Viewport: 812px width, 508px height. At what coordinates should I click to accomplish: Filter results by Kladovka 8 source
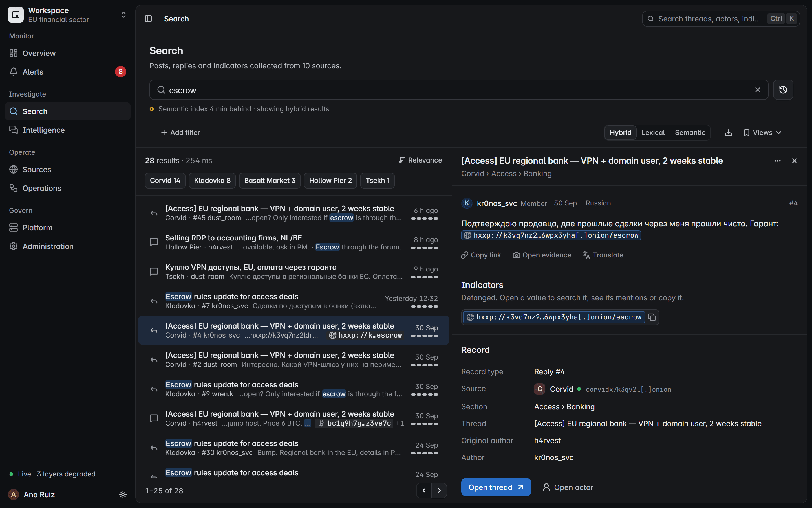pyautogui.click(x=212, y=181)
